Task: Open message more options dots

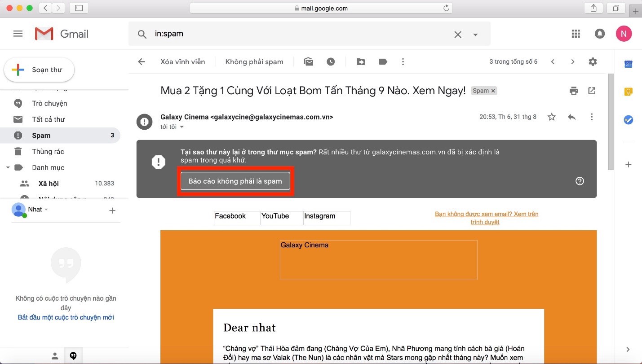Action: [592, 117]
